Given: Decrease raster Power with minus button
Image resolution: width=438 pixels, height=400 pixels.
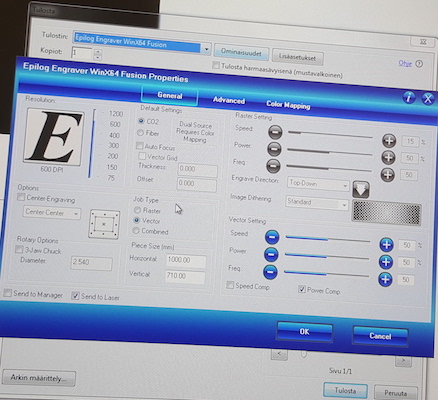Looking at the screenshot, I should (274, 149).
